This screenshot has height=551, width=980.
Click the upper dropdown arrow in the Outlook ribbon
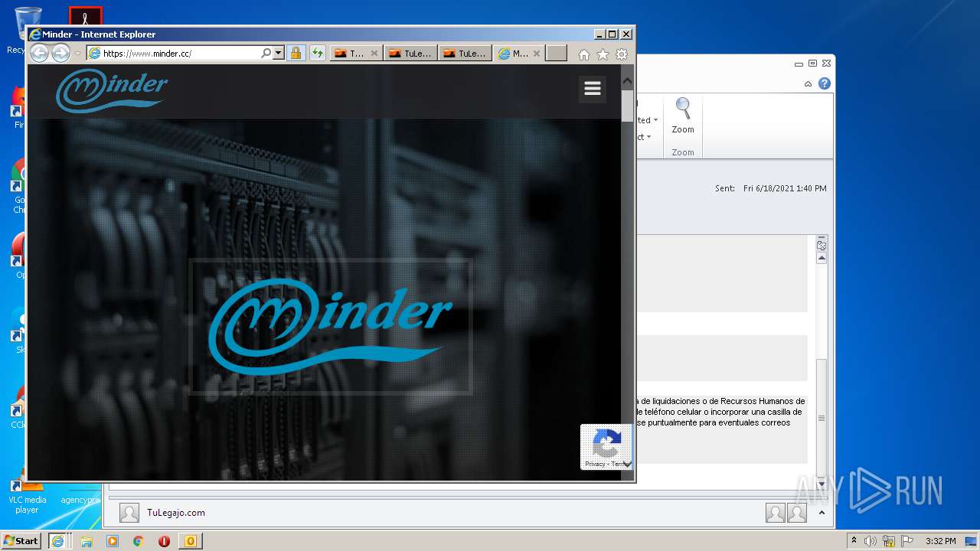coord(655,120)
